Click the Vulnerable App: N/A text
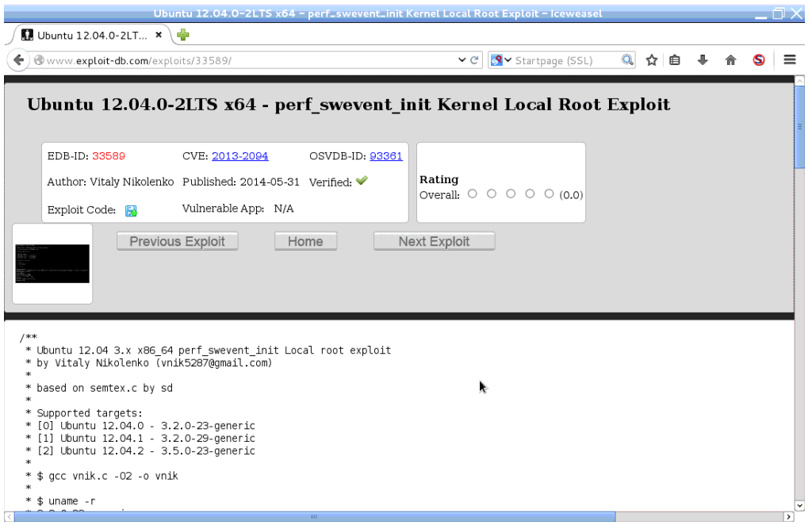Viewport: 812px width, 529px height. point(238,209)
